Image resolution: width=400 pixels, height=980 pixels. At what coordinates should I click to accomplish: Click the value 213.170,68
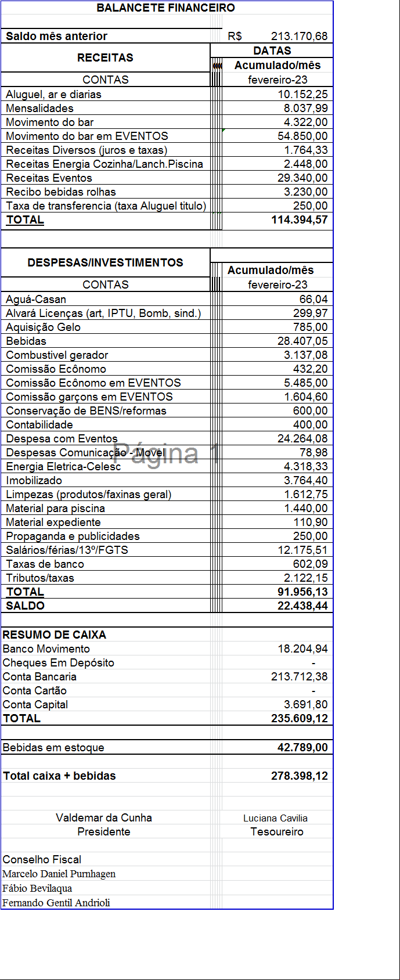coord(299,36)
